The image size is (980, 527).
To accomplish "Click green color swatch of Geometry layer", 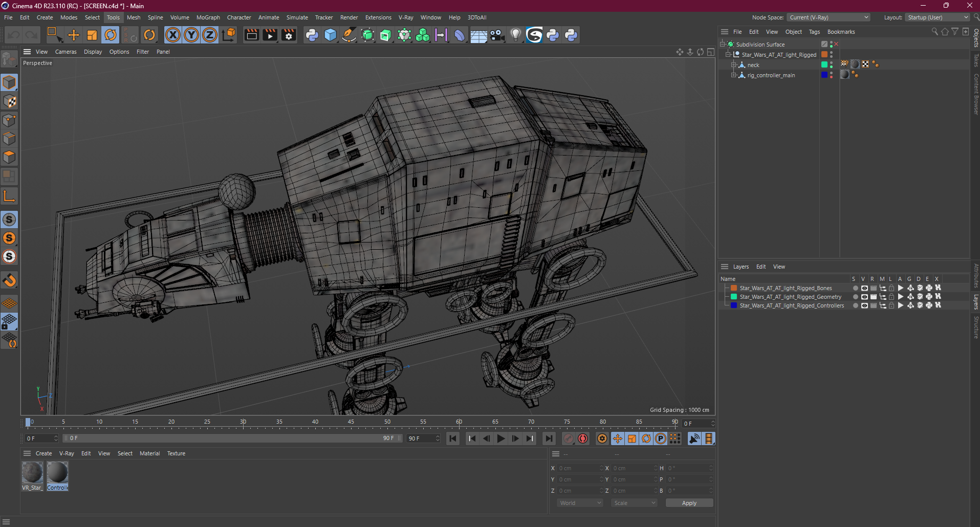I will pos(733,297).
